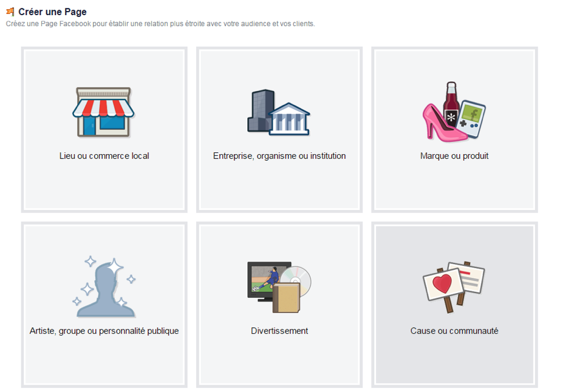The width and height of the screenshot is (574, 392).
Task: Click the CD disc in the entertainment icon
Action: point(298,281)
